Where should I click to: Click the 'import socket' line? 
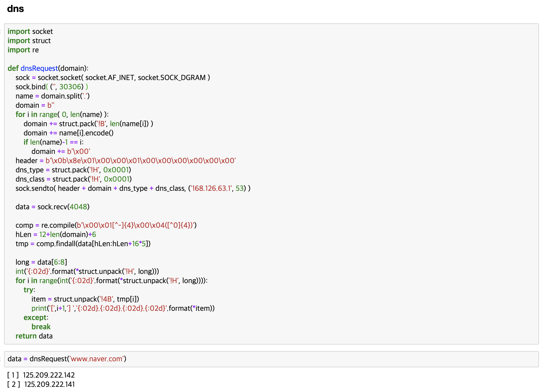[x=30, y=31]
